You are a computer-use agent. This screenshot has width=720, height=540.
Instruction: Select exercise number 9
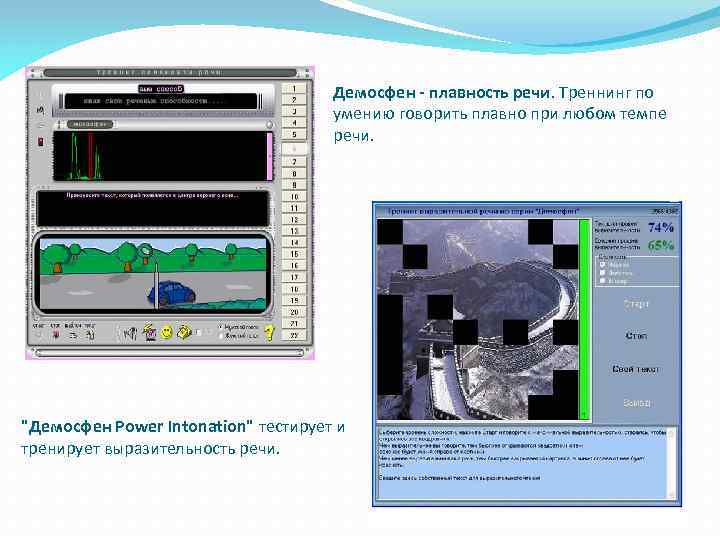pyautogui.click(x=294, y=185)
